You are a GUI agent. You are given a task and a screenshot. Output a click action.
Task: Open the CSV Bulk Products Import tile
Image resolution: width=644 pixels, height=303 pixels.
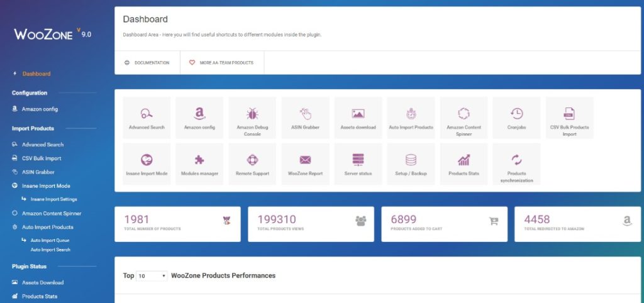pyautogui.click(x=570, y=118)
